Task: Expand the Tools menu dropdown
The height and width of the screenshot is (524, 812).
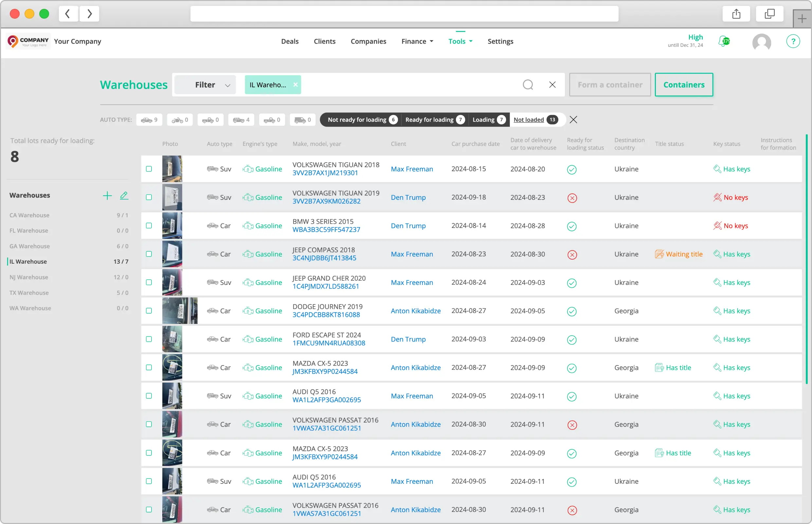Action: click(460, 41)
